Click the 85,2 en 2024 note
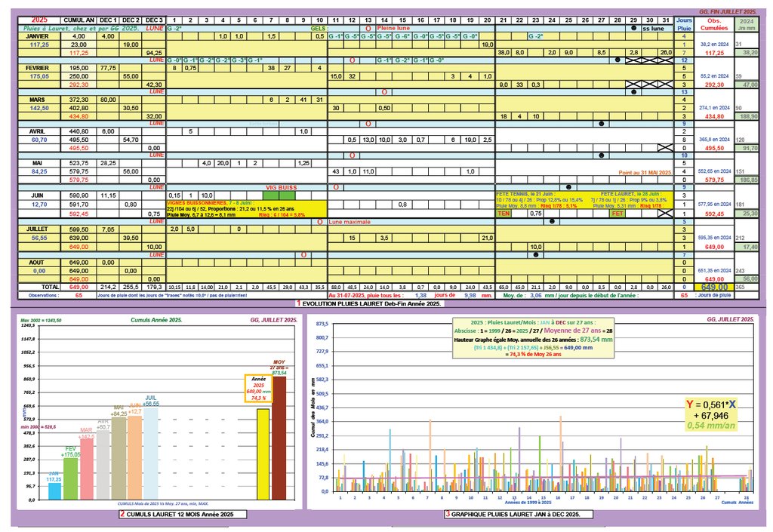This screenshot has height=532, width=773. (x=714, y=76)
